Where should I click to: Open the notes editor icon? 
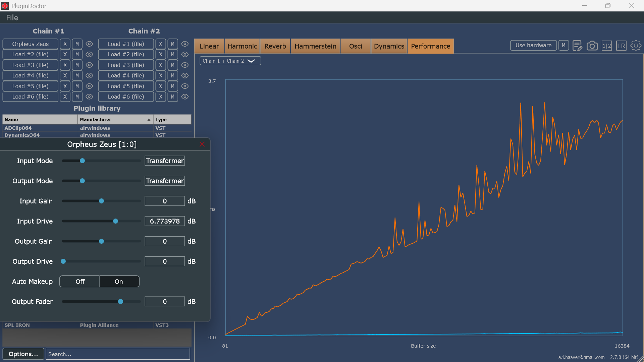577,46
